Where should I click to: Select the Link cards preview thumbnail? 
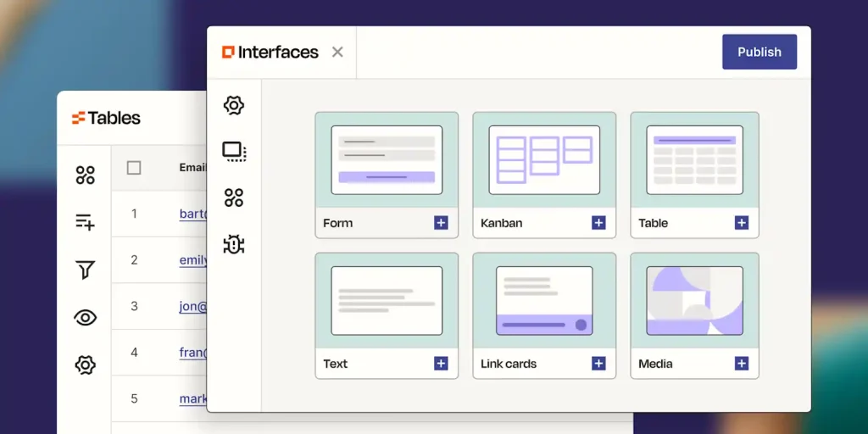(x=543, y=301)
